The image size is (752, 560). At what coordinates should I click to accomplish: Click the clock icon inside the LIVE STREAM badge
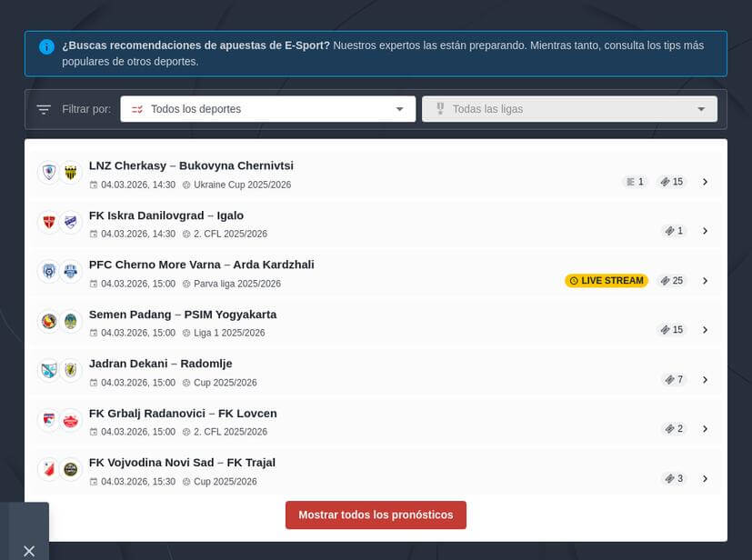[574, 281]
